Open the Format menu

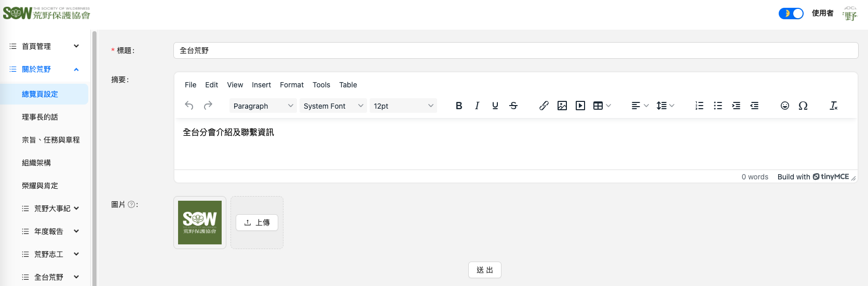[x=292, y=85]
